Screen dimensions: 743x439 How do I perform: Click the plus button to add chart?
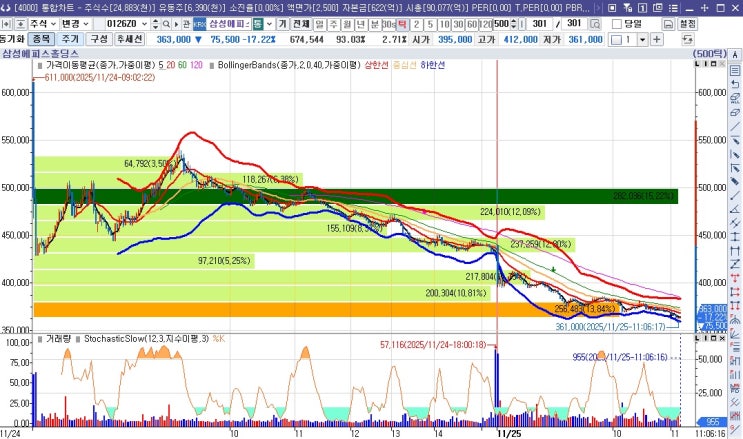pos(657,39)
